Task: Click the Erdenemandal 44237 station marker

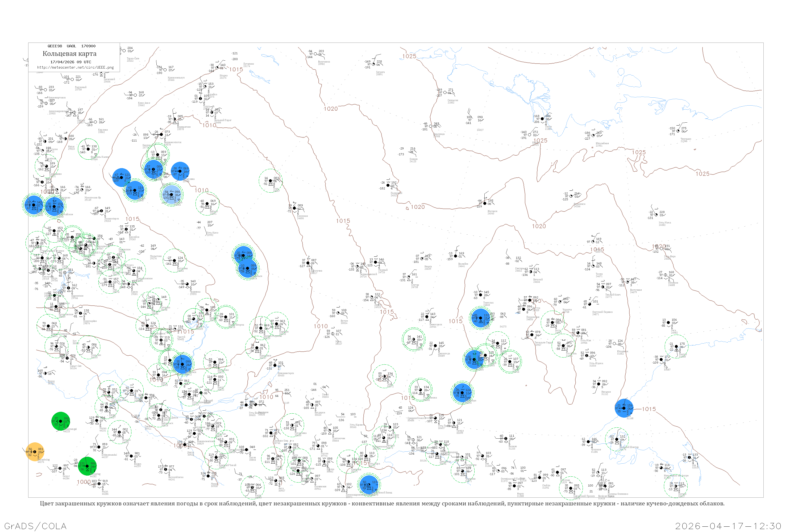Action: pyautogui.click(x=99, y=447)
